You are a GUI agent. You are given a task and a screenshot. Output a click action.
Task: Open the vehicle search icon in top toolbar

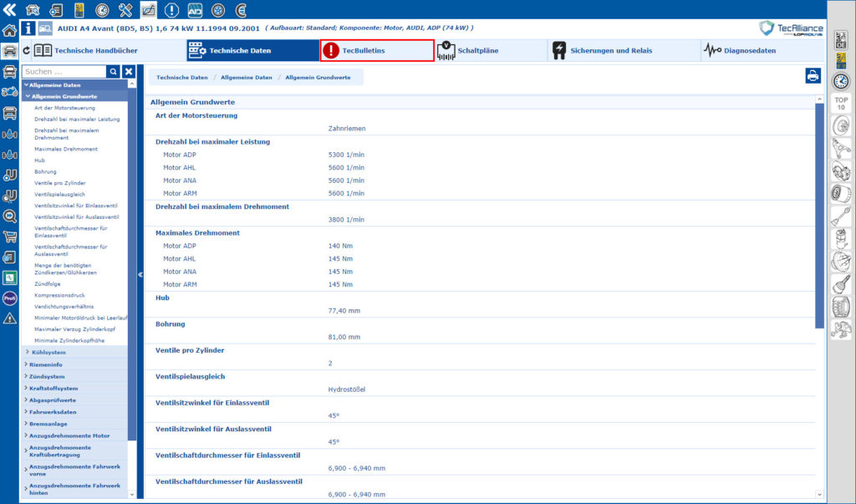(x=33, y=10)
